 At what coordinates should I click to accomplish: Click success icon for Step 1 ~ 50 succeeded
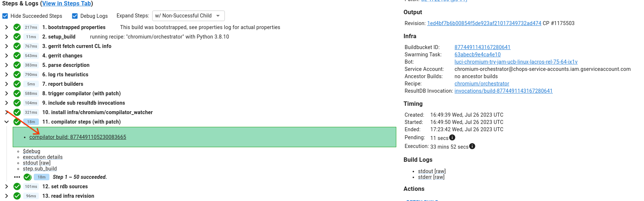(27, 177)
